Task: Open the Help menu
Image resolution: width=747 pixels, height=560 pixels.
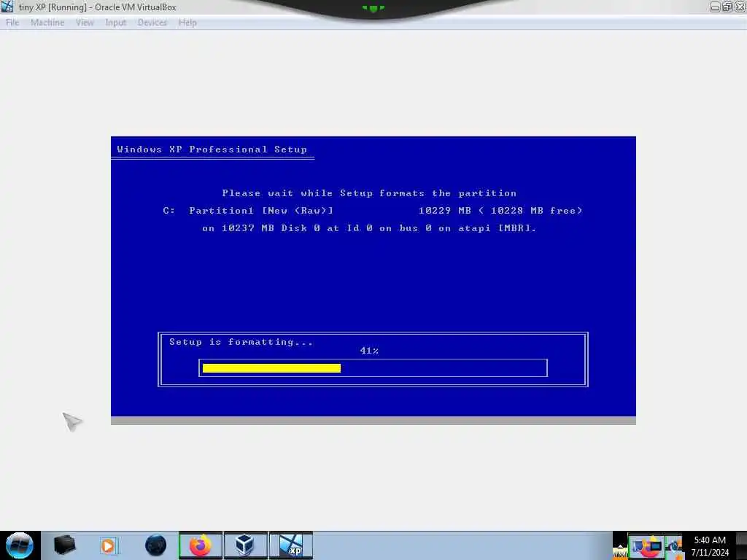Action: click(x=187, y=23)
